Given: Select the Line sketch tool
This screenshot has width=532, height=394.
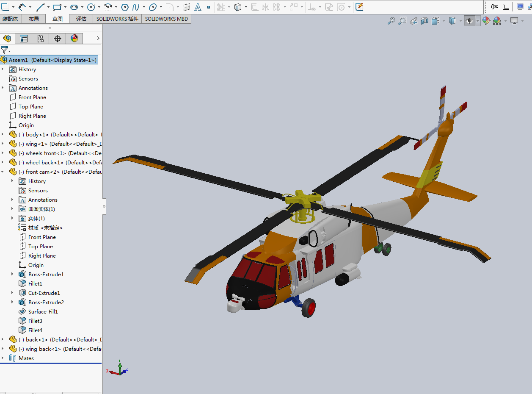Looking at the screenshot, I should click(40, 7).
